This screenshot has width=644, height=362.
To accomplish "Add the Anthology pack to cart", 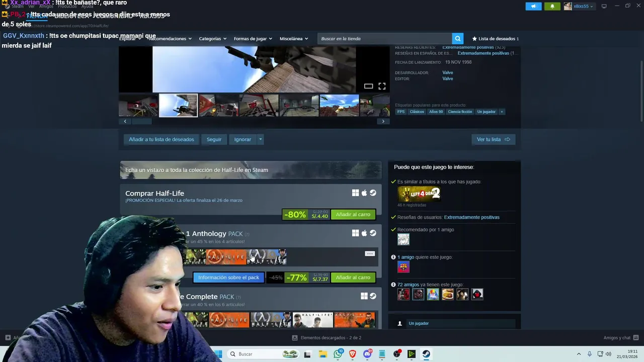I will (353, 278).
